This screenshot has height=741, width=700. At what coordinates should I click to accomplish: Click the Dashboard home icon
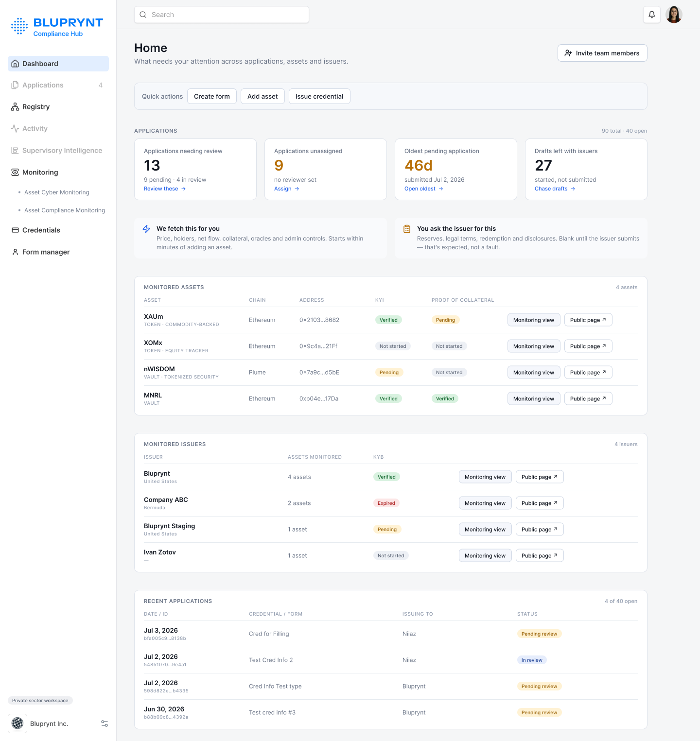[15, 64]
